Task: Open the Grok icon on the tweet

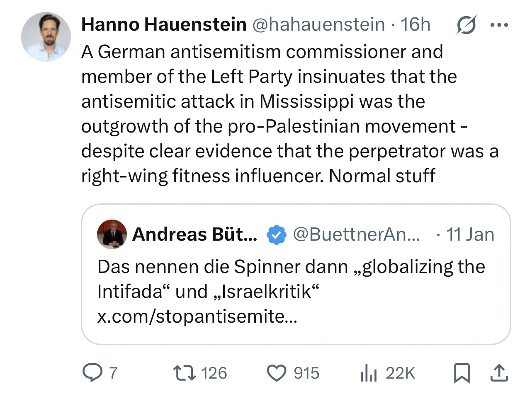Action: (466, 25)
